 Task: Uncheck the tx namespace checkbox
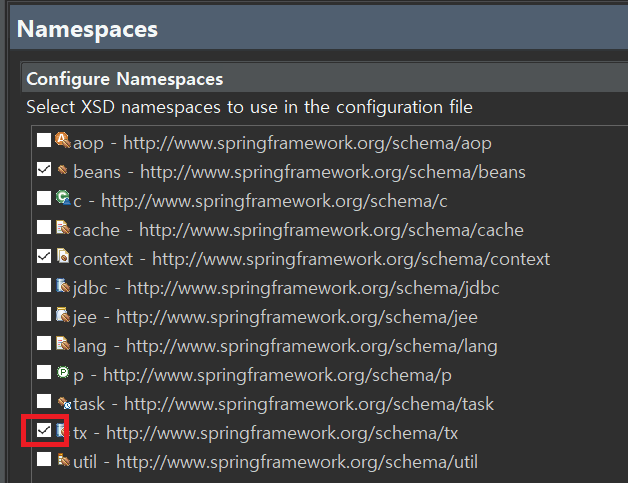44,430
